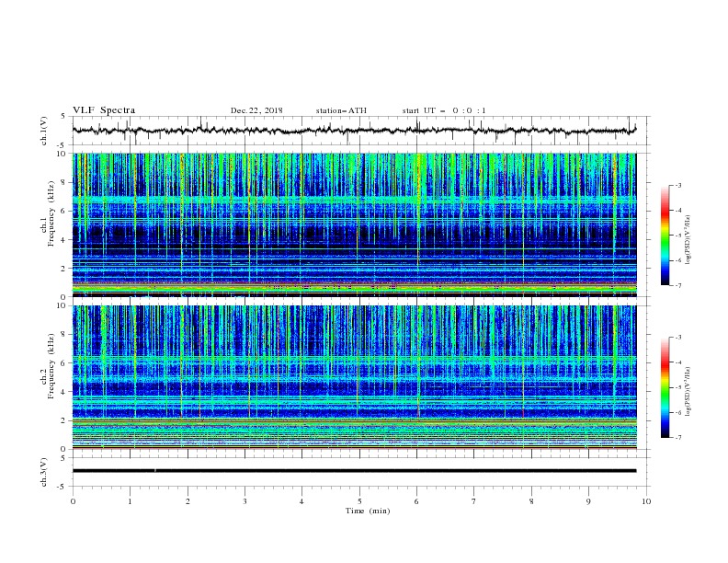This screenshot has height=563, width=728.
Task: Click the 'start UT = 0 : 0 : 1' label
Action: (444, 110)
